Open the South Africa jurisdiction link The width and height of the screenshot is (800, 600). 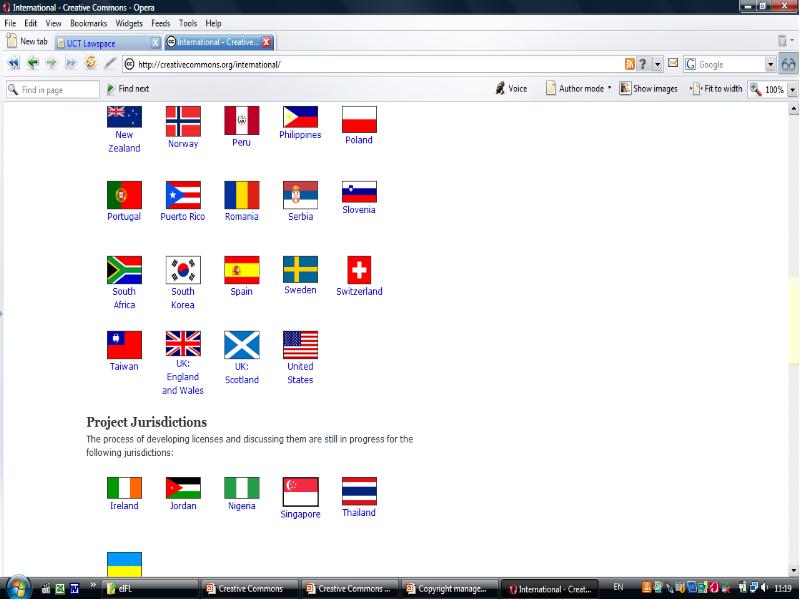(124, 298)
